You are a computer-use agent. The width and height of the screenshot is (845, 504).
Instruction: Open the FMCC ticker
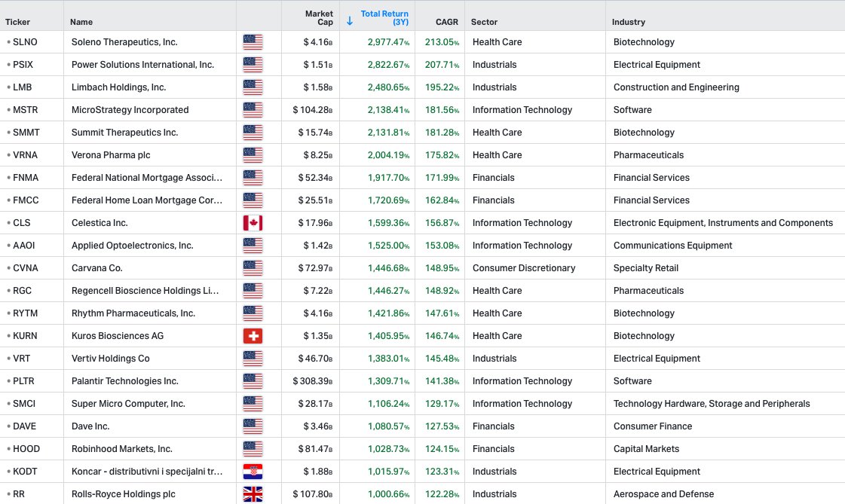(x=26, y=200)
